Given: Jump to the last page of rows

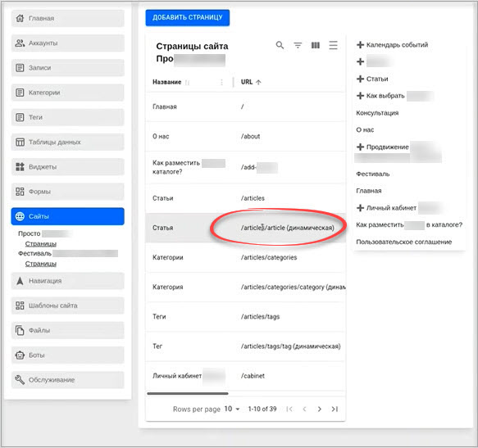Looking at the screenshot, I should [335, 409].
